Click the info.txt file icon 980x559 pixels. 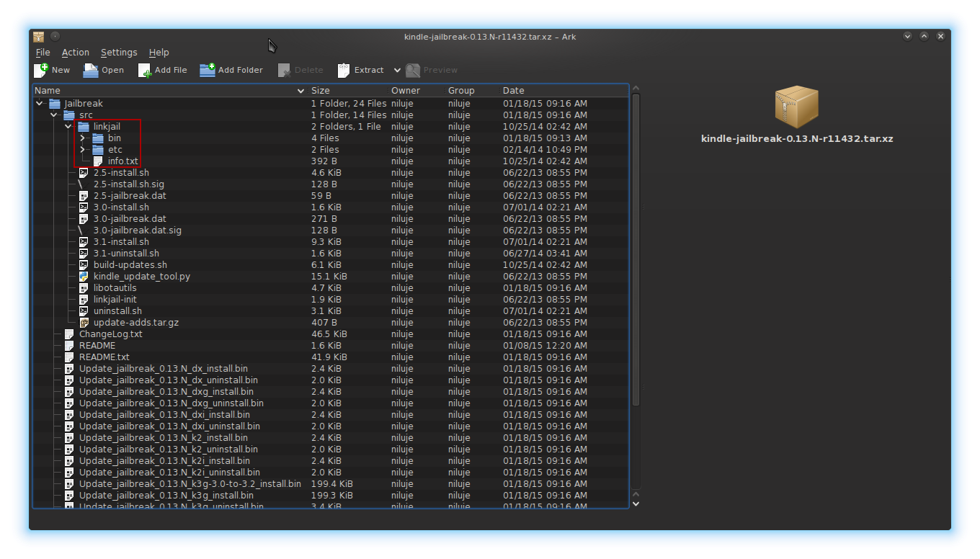pyautogui.click(x=98, y=161)
